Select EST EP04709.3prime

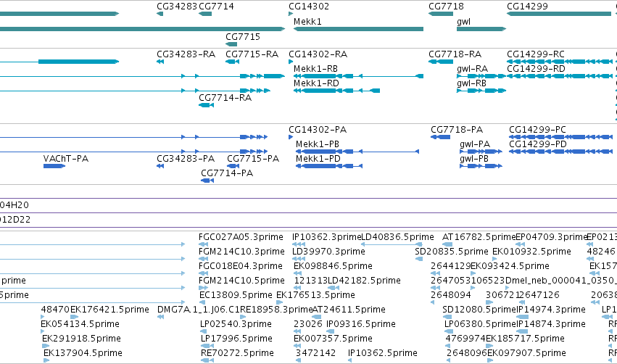[551, 237]
